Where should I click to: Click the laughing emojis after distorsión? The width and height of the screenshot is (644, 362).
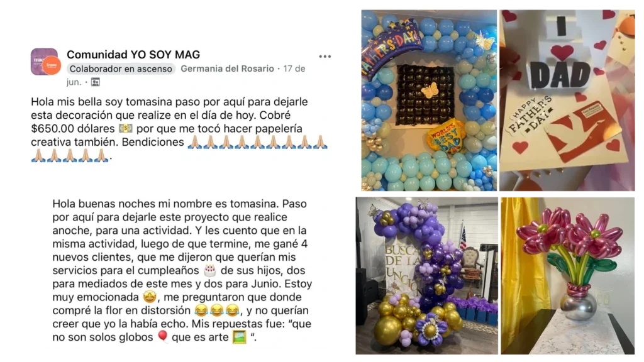pos(217,310)
